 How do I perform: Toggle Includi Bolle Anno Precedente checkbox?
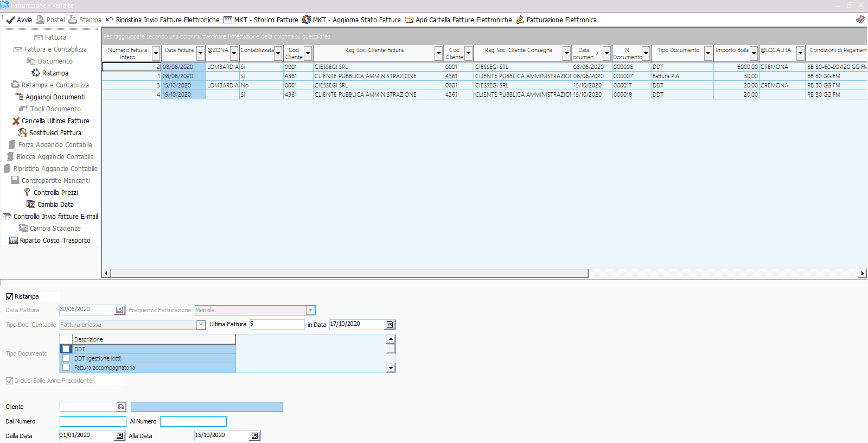pyautogui.click(x=9, y=381)
